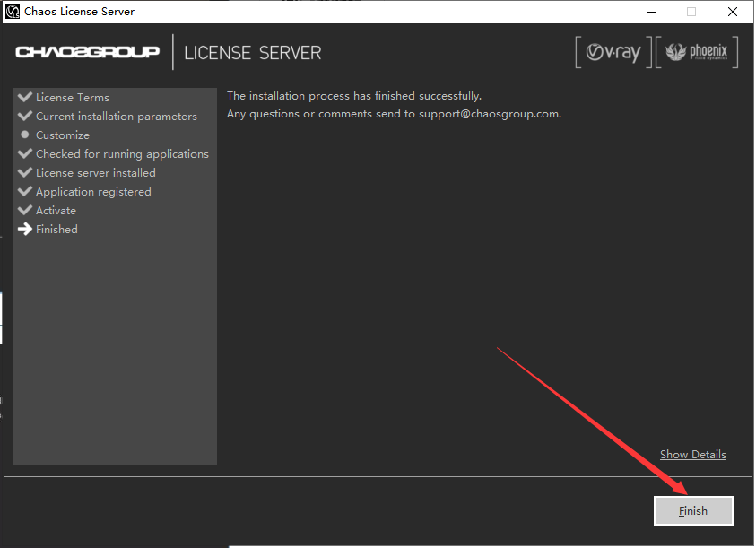The height and width of the screenshot is (548, 756).
Task: Click the License Terms checkmark icon
Action: tap(24, 97)
